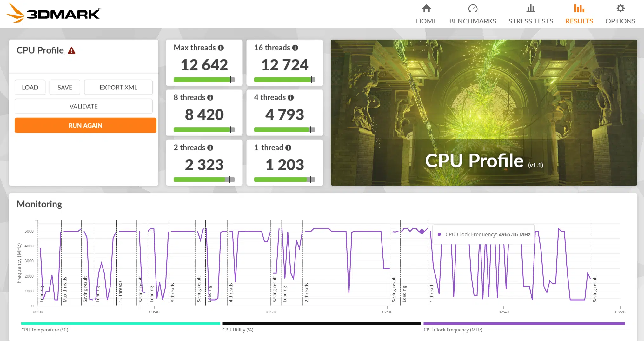Click the 16 threads score bar
Viewport: 644px width, 341px height.
[x=285, y=80]
